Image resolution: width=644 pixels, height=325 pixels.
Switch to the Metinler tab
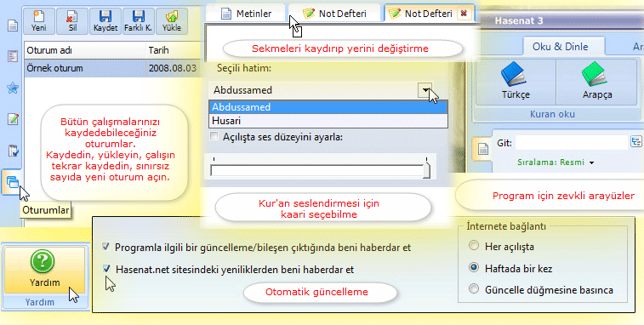pyautogui.click(x=246, y=14)
